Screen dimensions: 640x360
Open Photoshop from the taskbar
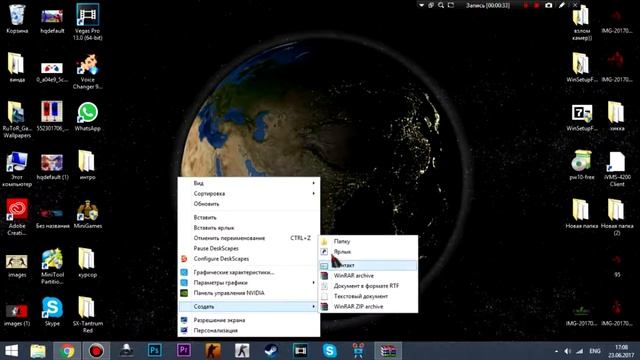154,351
